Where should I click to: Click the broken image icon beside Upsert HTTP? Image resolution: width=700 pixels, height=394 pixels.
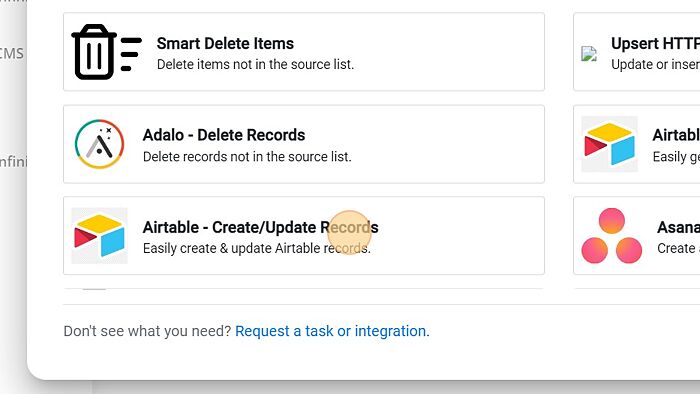point(589,54)
